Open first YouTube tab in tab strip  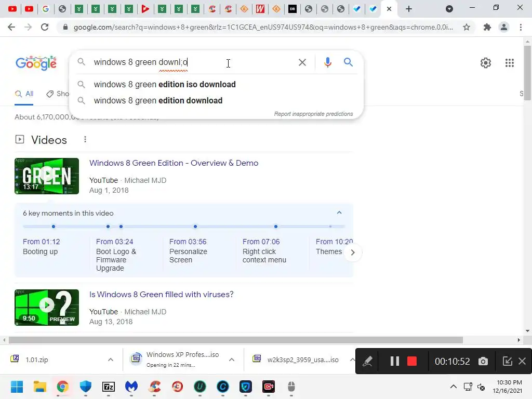(x=12, y=9)
